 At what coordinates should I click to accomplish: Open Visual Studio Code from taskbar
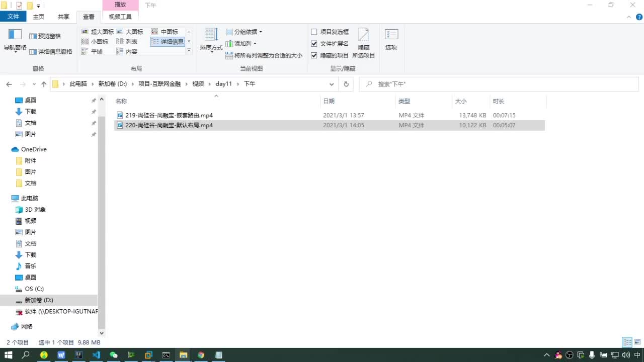coord(96,355)
